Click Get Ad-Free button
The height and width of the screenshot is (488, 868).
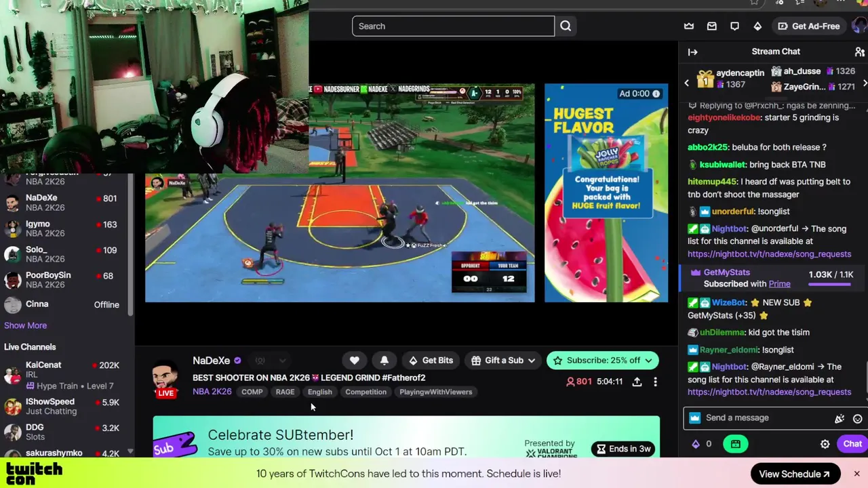click(x=809, y=26)
